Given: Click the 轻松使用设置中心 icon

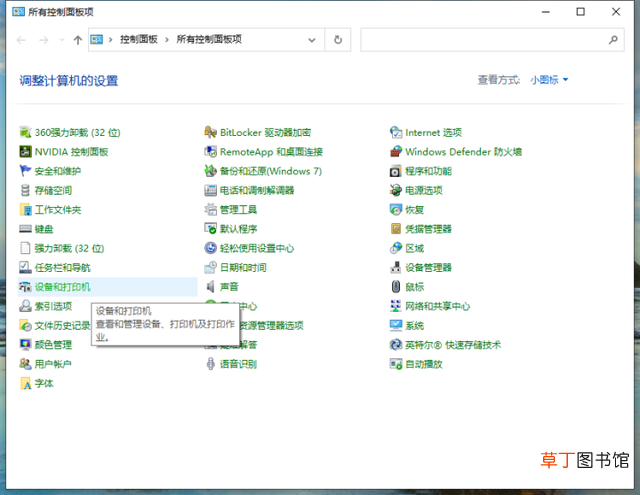Looking at the screenshot, I should [x=210, y=248].
